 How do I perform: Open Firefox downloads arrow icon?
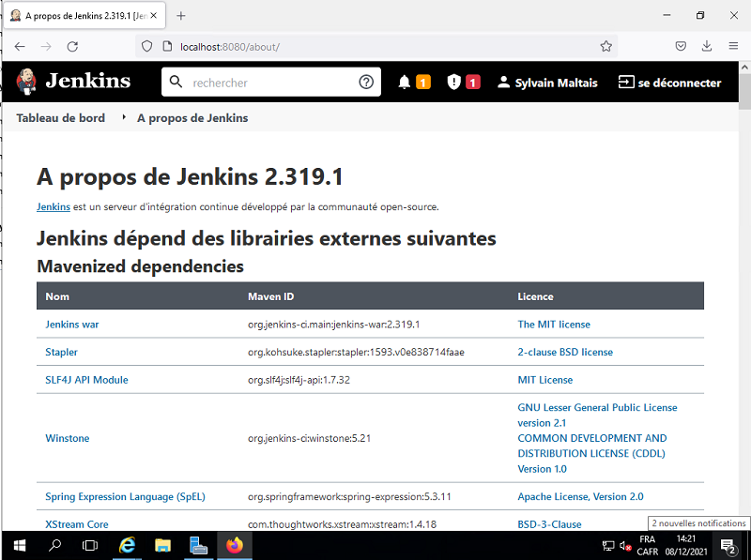tap(706, 46)
